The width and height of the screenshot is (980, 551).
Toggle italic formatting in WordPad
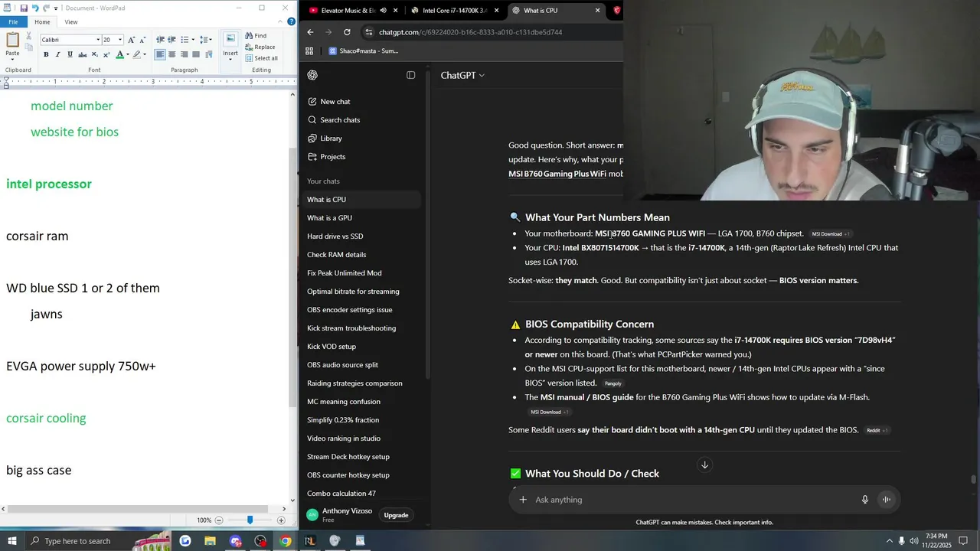point(58,54)
